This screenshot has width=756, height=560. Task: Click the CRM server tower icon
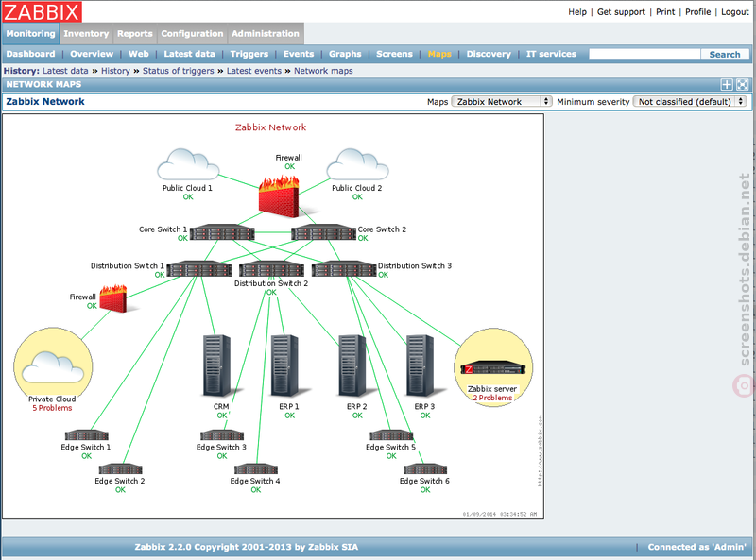pyautogui.click(x=216, y=366)
